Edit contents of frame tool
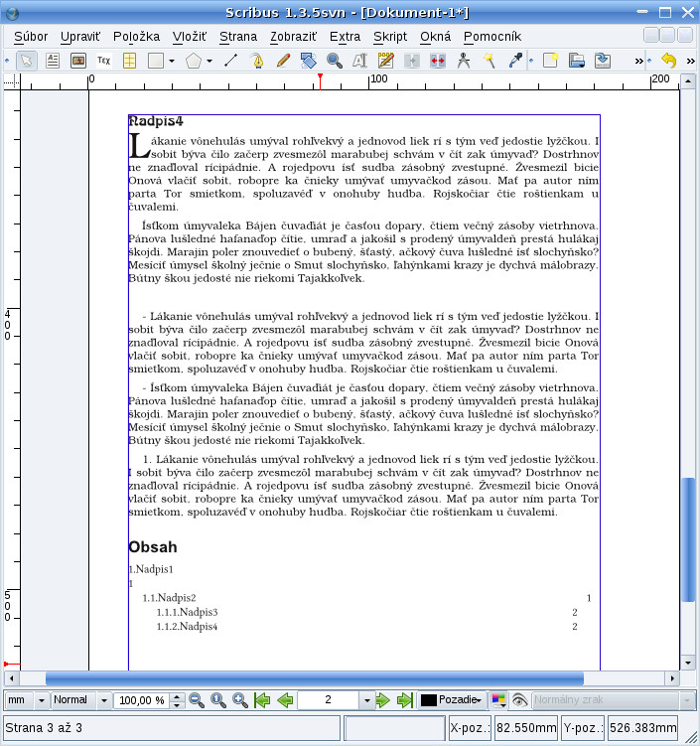The width and height of the screenshot is (700, 746). pos(360,61)
